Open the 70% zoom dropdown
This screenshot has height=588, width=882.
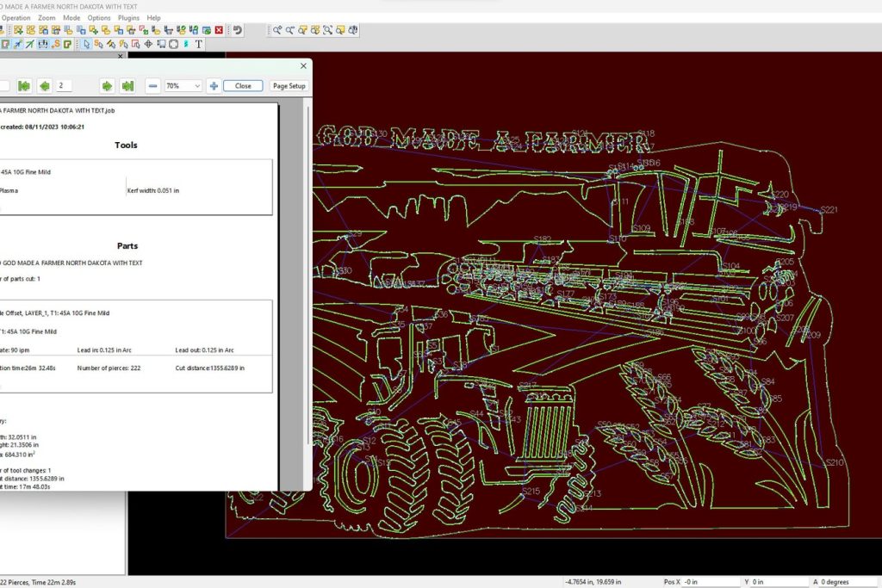coord(197,86)
